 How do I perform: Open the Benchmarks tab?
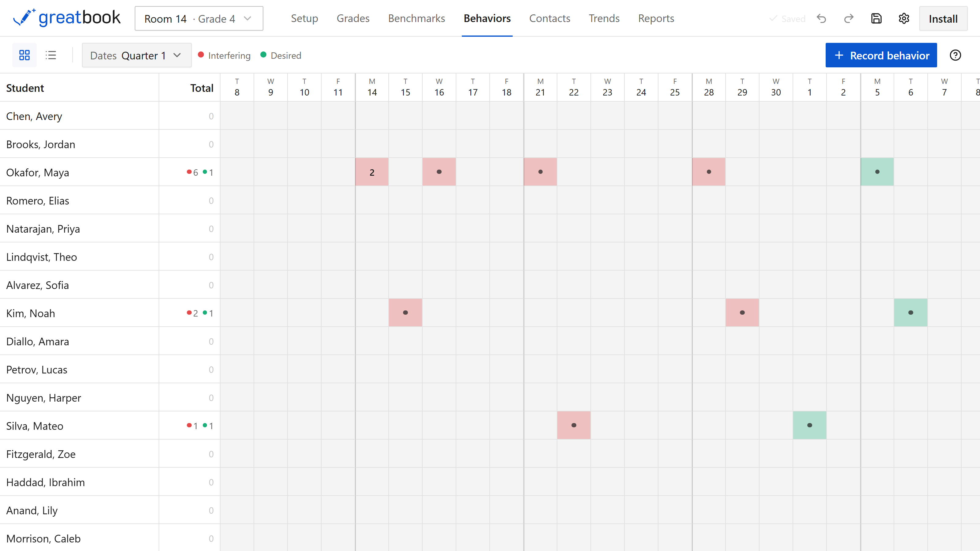pyautogui.click(x=417, y=18)
